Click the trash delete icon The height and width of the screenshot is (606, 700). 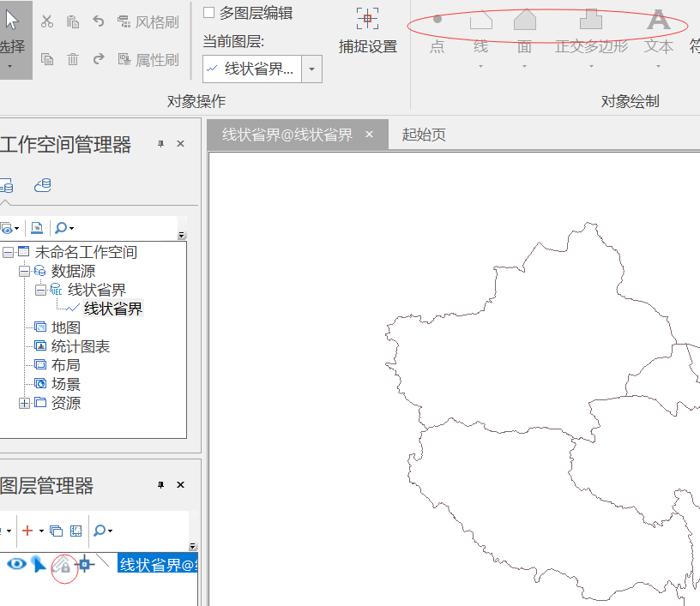pos(73,59)
